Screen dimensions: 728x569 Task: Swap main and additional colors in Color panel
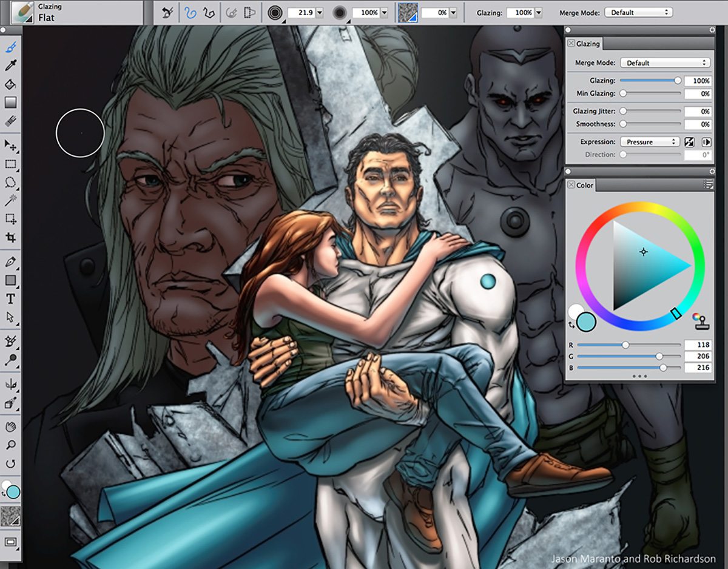point(572,326)
